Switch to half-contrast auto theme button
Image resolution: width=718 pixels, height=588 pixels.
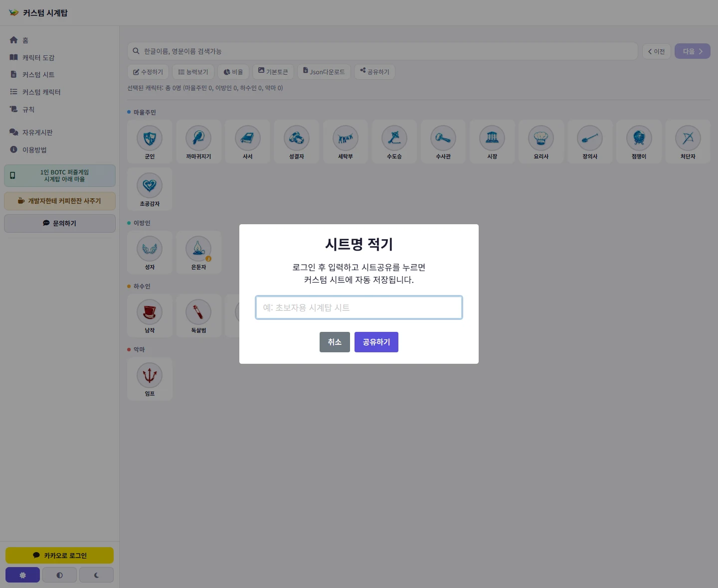click(59, 575)
